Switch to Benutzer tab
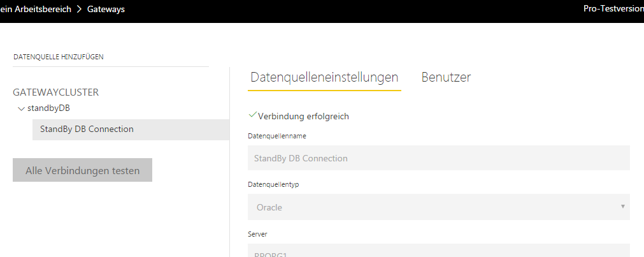This screenshot has height=257, width=644. pyautogui.click(x=446, y=77)
